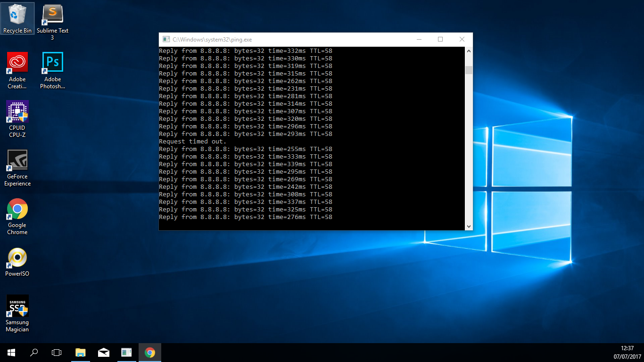This screenshot has width=644, height=362.
Task: Select the CPUID CPU-Z desktop shortcut
Action: [17, 119]
